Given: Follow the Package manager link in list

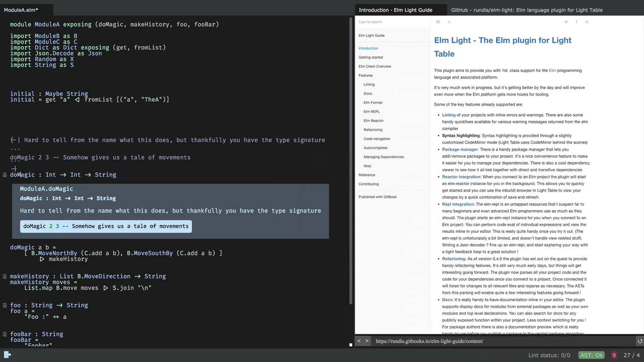Looking at the screenshot, I should click(x=460, y=149).
